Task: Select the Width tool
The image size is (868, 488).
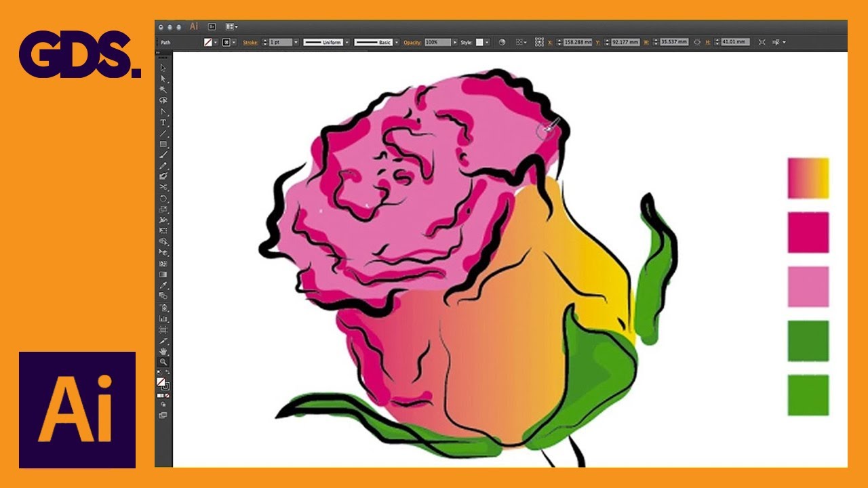Action: (x=163, y=220)
